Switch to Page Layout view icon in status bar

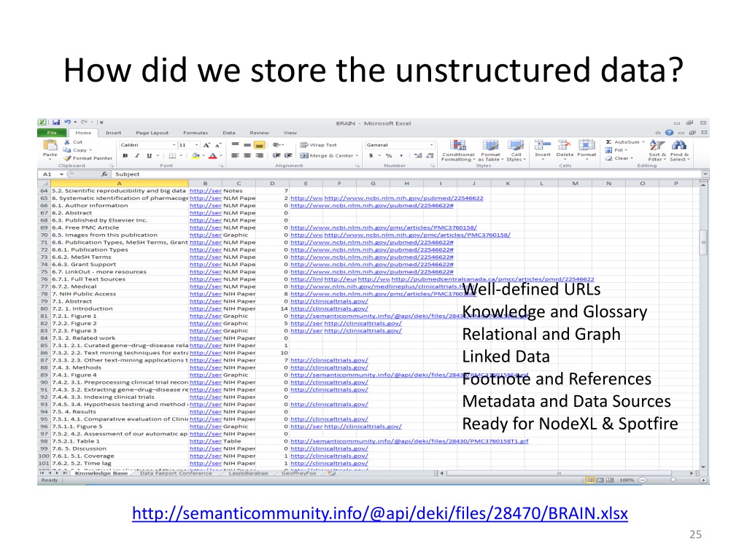click(x=600, y=480)
